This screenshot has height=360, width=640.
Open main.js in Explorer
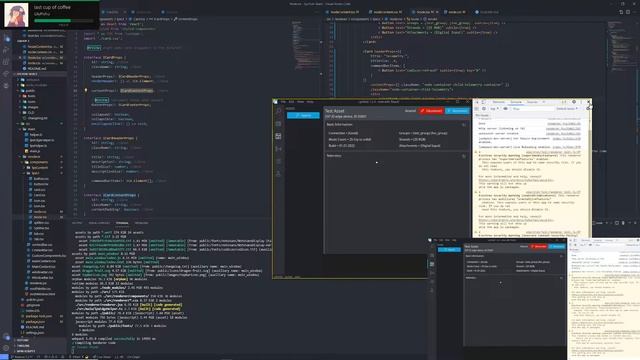coord(34,151)
